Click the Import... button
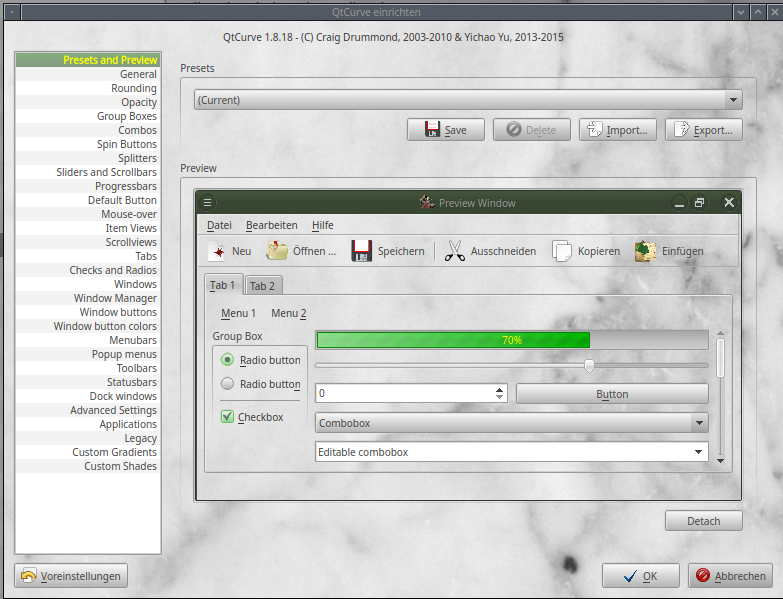The width and height of the screenshot is (783, 599). tap(618, 130)
